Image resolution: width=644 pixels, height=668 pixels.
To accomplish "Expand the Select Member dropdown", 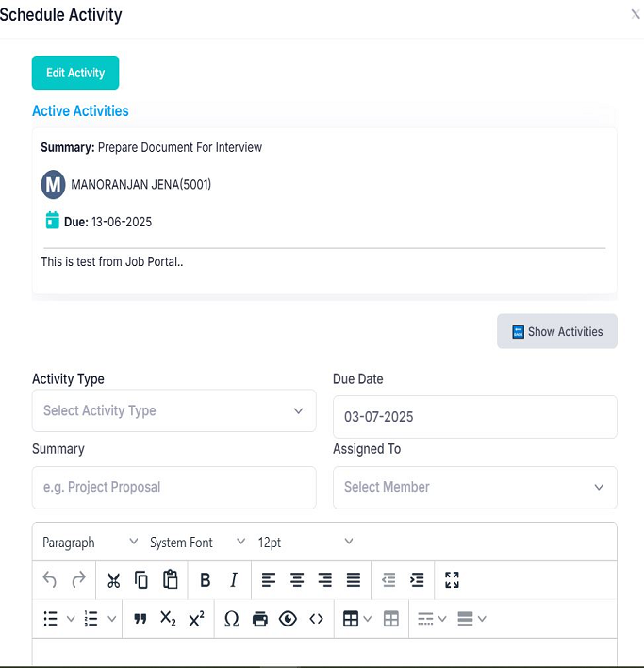I will (474, 487).
